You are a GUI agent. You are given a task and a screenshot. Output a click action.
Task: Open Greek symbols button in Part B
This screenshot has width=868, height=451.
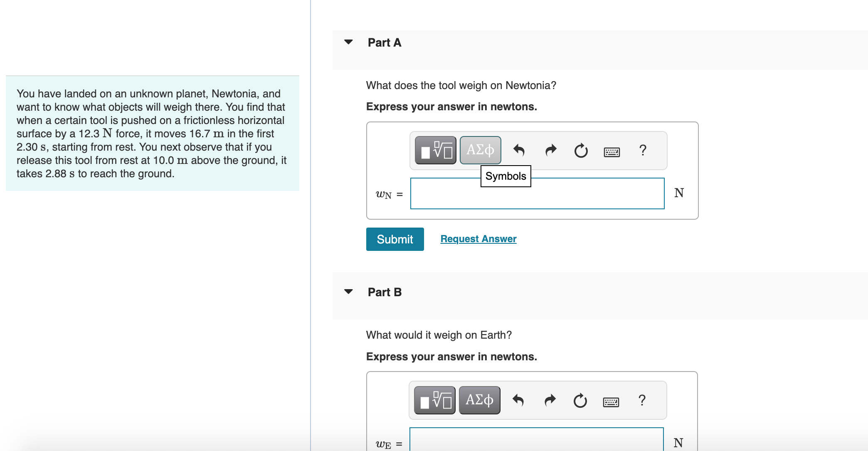coord(479,400)
